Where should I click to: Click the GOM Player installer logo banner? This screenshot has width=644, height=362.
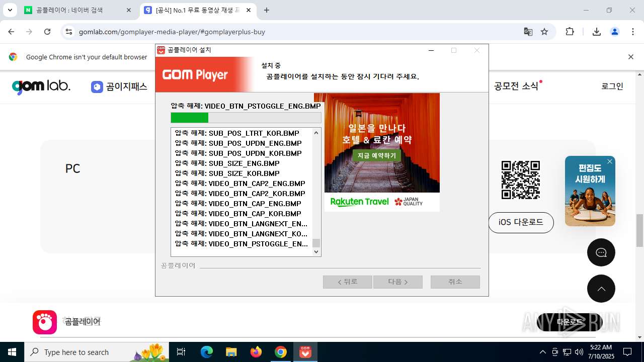point(205,74)
